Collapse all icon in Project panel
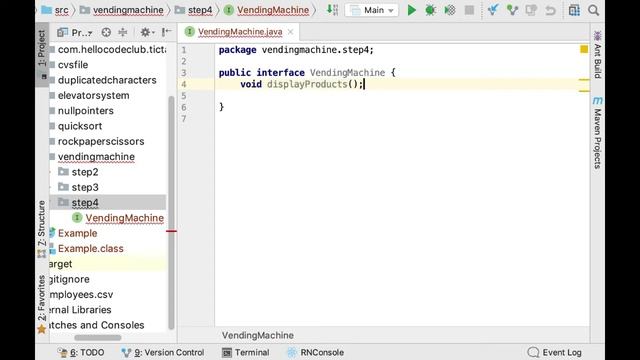Image resolution: width=640 pixels, height=360 pixels. click(123, 32)
